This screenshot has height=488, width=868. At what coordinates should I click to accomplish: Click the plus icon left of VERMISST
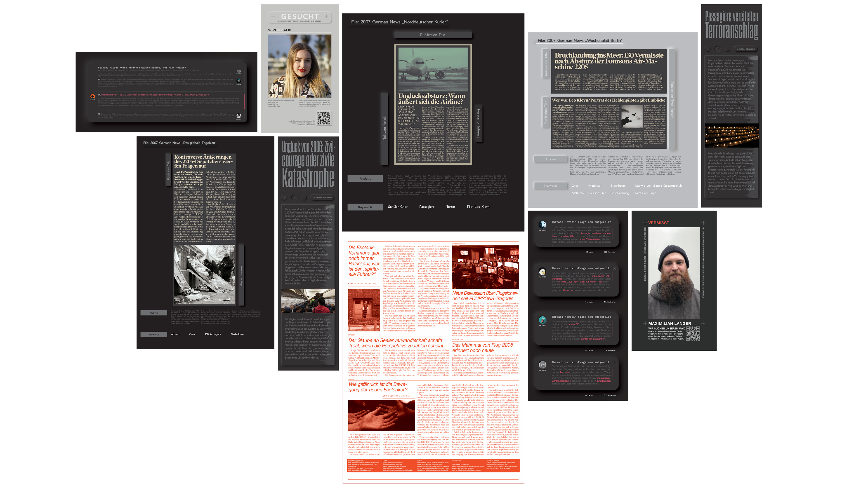(645, 223)
